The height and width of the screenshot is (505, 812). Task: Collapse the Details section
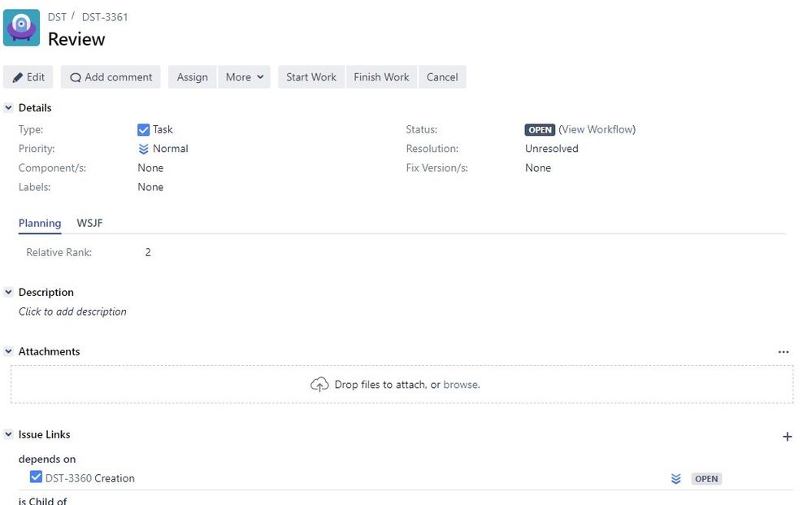[8, 107]
